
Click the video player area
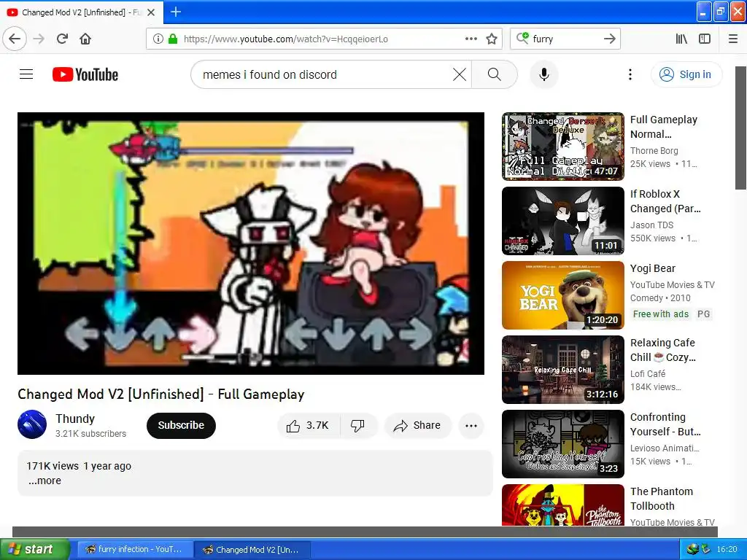[x=251, y=244]
